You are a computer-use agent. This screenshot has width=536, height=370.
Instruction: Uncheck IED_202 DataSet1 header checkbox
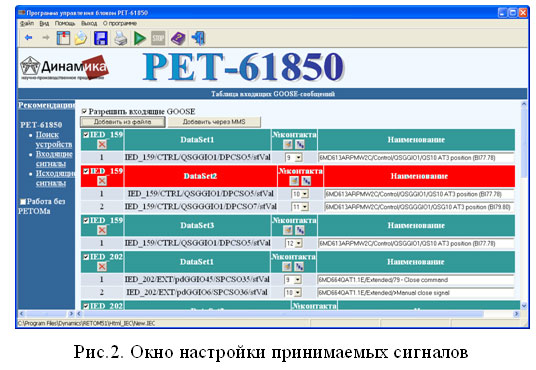pos(86,257)
